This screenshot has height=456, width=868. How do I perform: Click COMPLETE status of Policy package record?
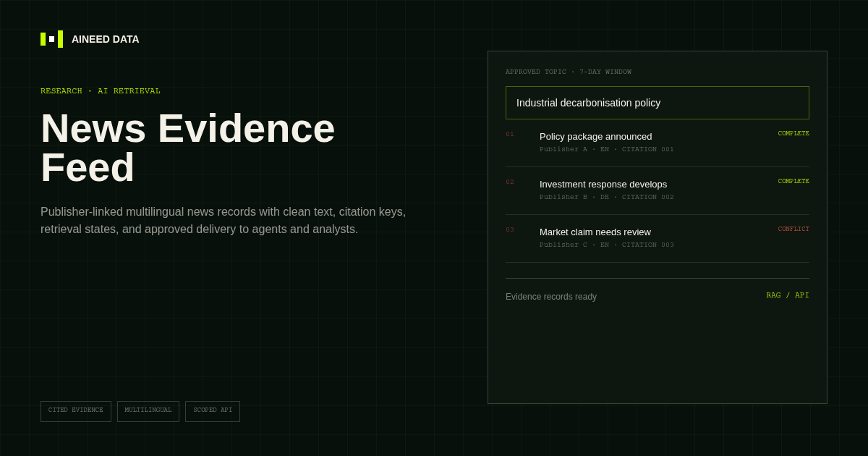click(x=793, y=134)
